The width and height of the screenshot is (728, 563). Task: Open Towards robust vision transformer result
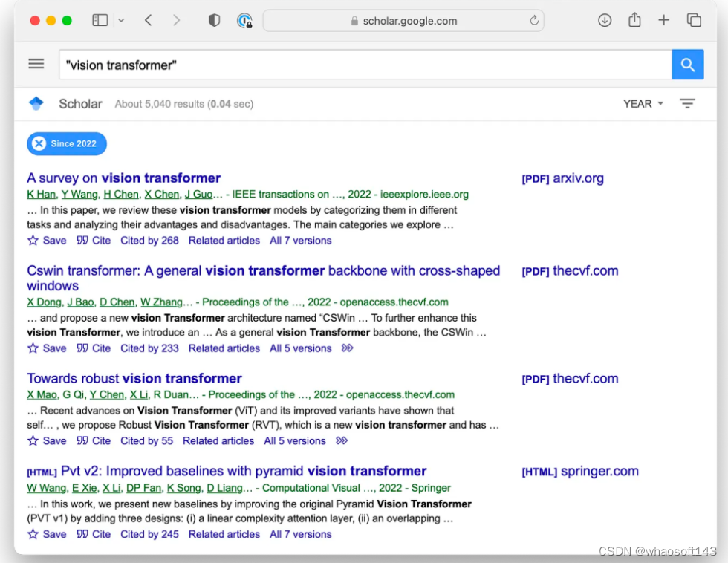pyautogui.click(x=134, y=378)
